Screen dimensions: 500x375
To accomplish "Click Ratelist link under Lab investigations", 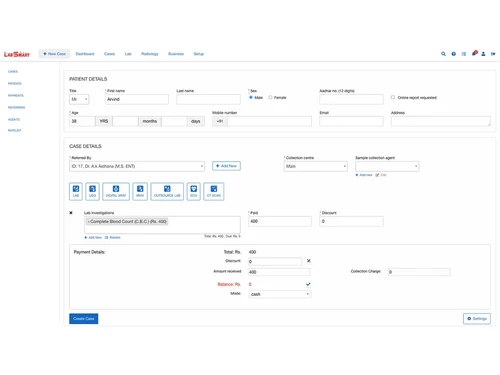I will click(x=113, y=238).
